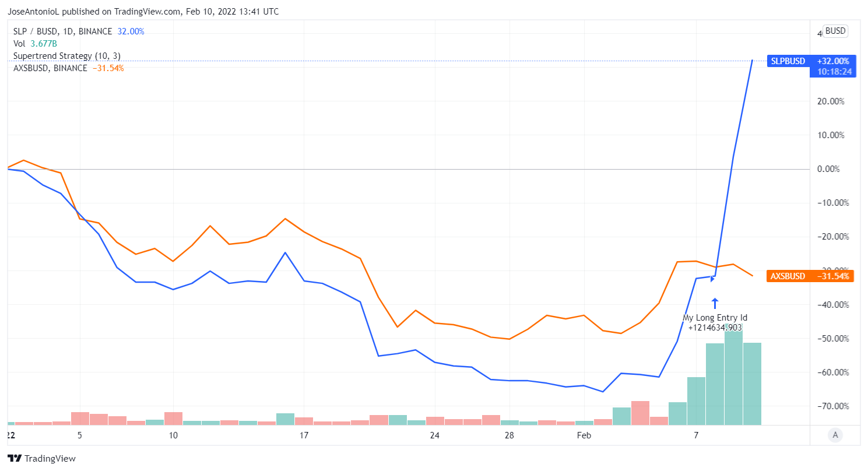Click the blue long entry up arrow
The height and width of the screenshot is (471, 868).
click(x=715, y=303)
